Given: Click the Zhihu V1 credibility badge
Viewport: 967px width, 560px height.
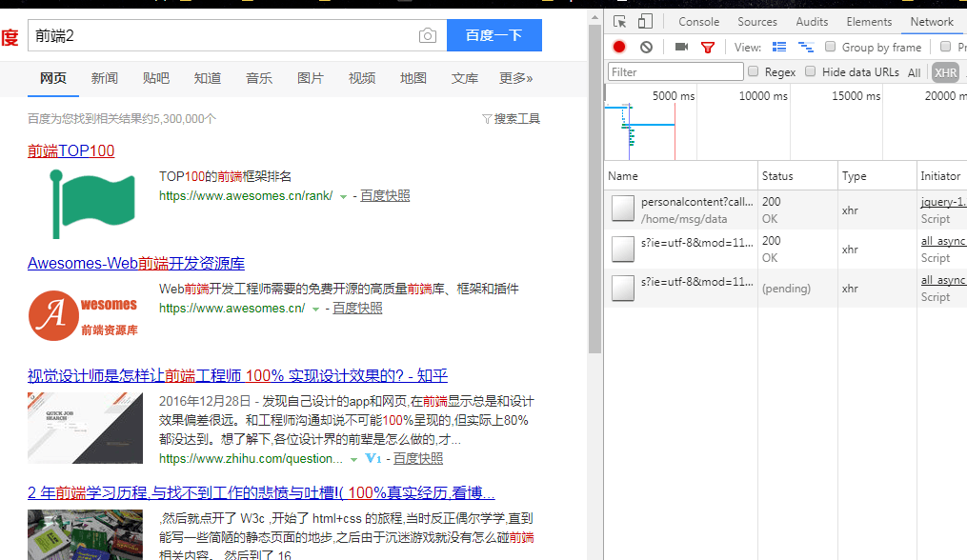Looking at the screenshot, I should (373, 458).
